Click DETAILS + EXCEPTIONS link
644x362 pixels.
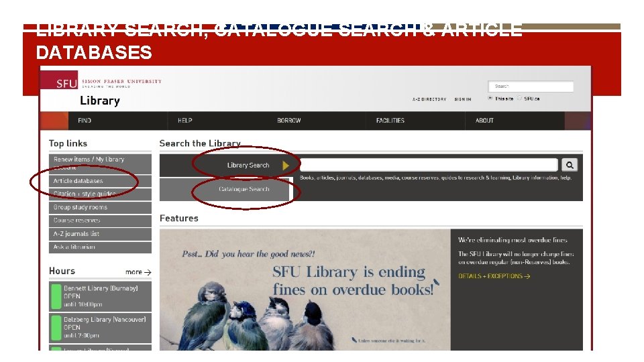click(x=494, y=276)
